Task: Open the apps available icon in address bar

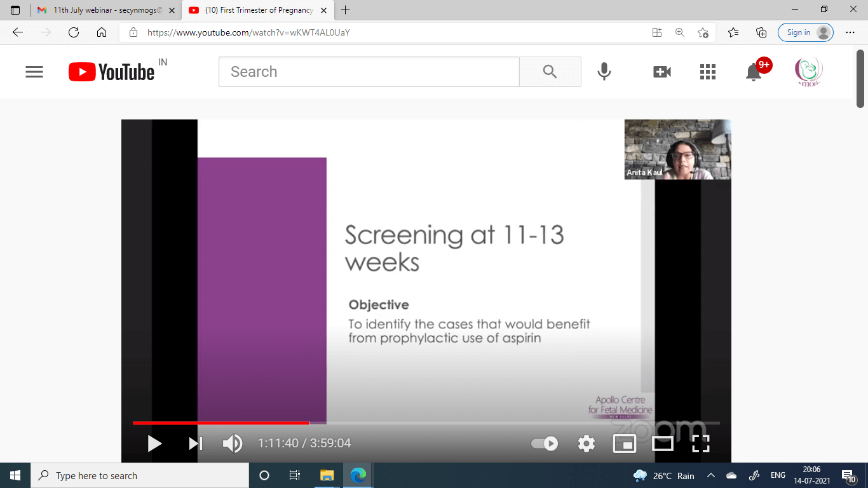Action: pos(657,32)
